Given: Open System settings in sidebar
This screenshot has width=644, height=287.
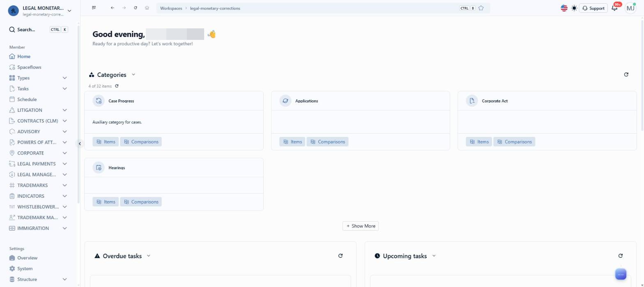Looking at the screenshot, I should [25, 268].
